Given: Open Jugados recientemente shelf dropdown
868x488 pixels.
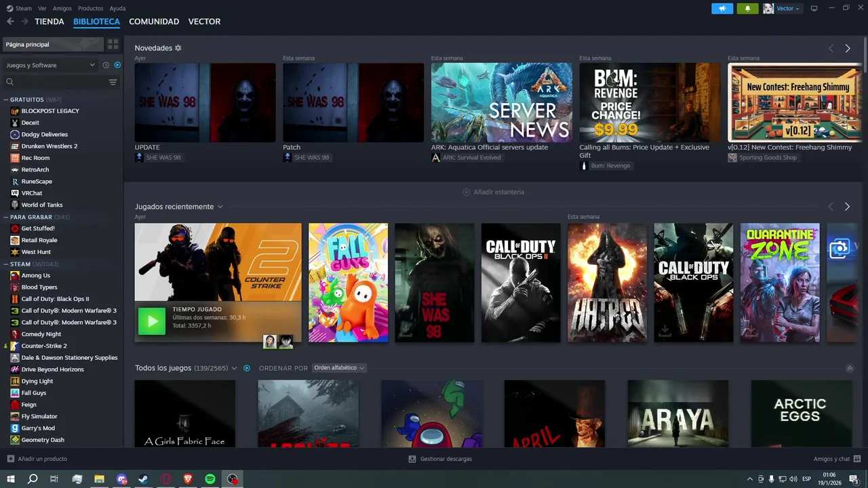Looking at the screenshot, I should click(220, 207).
